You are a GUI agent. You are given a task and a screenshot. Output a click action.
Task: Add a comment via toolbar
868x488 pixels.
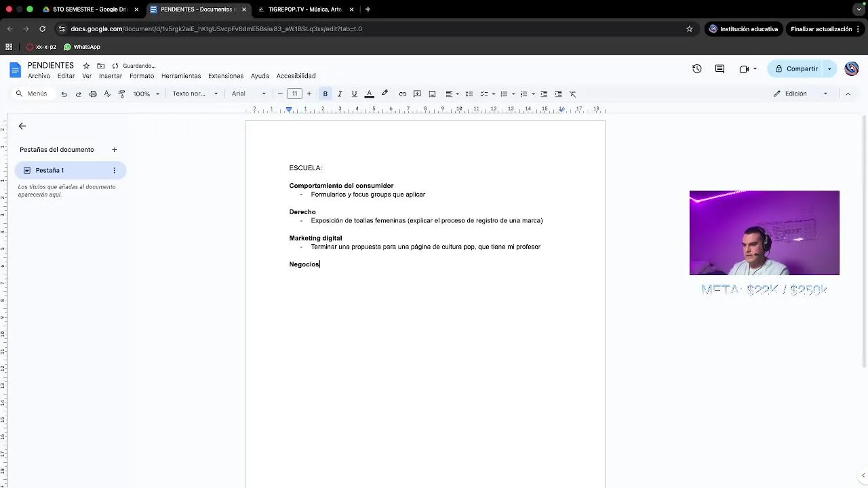pyautogui.click(x=417, y=94)
